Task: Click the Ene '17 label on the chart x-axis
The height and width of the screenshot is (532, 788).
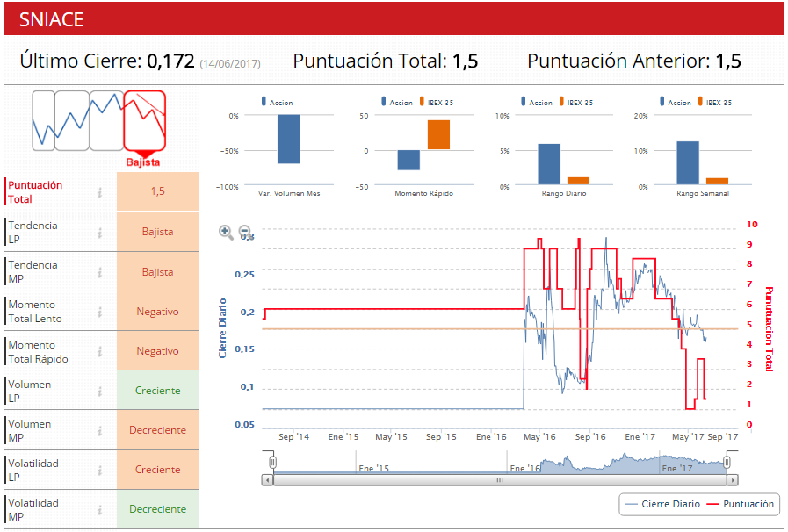Action: pos(640,437)
